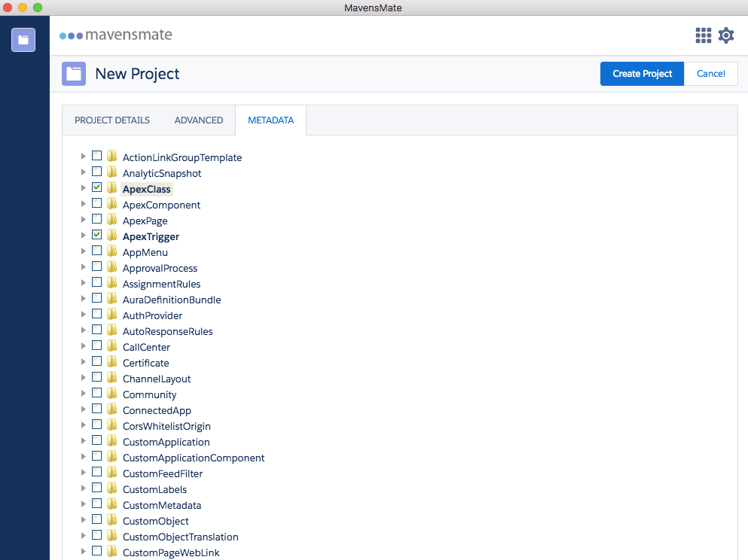The height and width of the screenshot is (560, 748).
Task: Select the CustomPageWebLink label
Action: coord(171,553)
